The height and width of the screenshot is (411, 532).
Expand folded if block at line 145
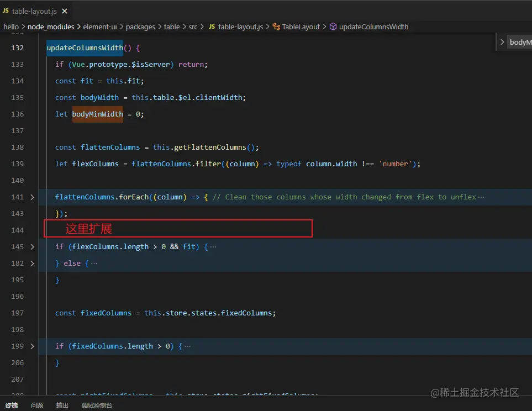32,247
